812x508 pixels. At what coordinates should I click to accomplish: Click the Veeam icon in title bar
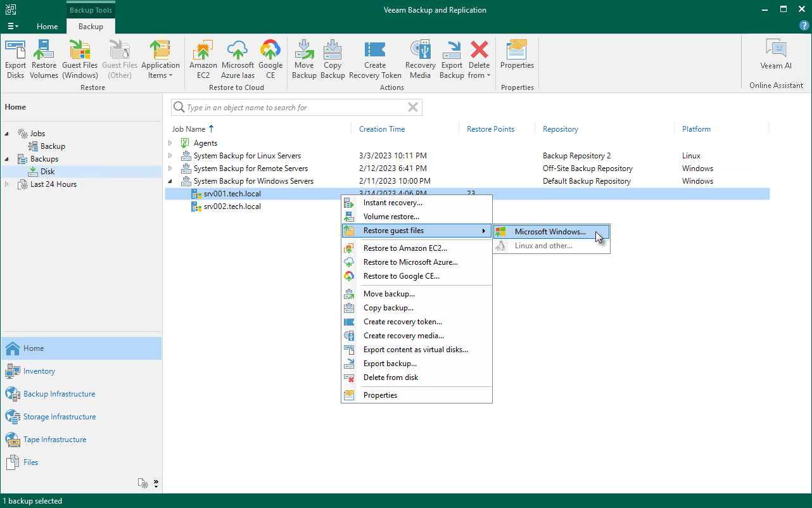tap(11, 10)
